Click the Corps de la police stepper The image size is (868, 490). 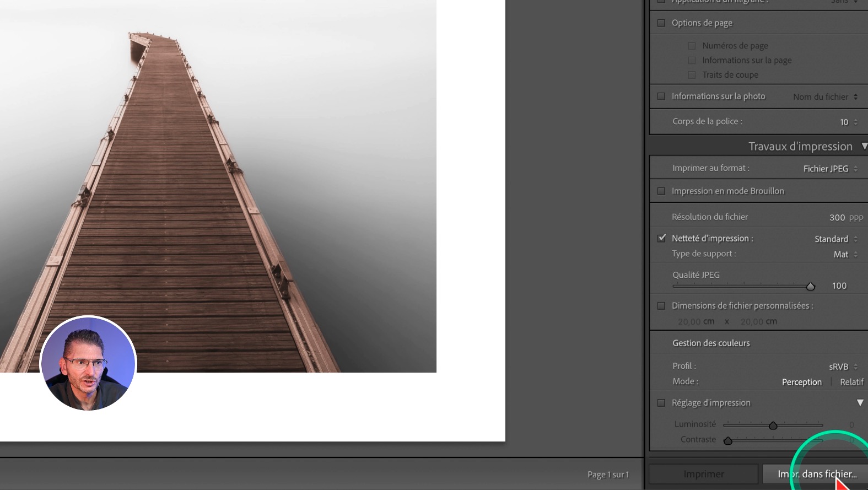pyautogui.click(x=855, y=122)
